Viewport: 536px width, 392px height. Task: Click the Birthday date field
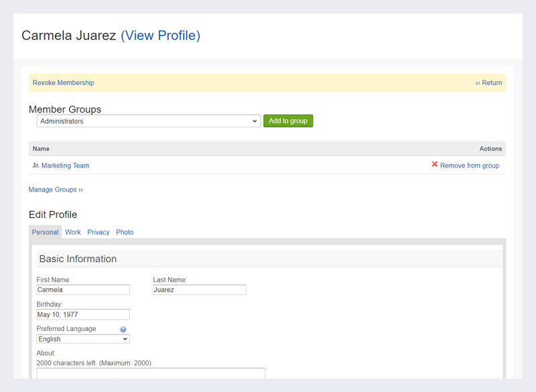(x=83, y=314)
